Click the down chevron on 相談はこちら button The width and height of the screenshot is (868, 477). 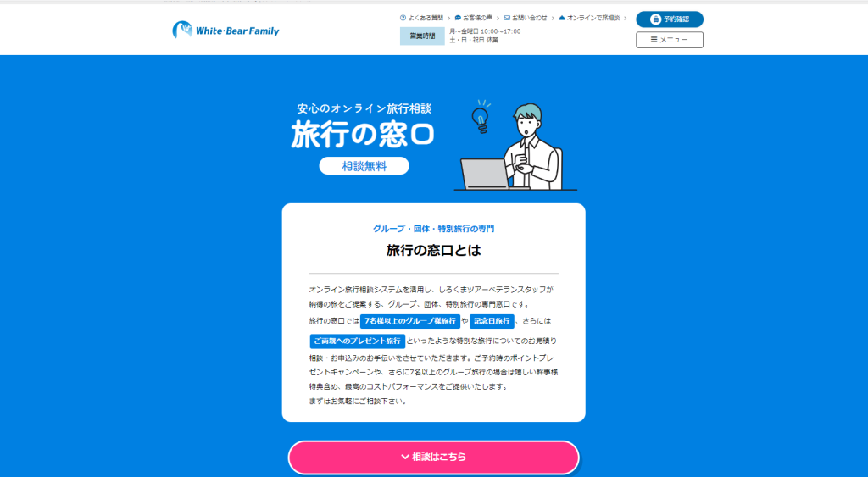pyautogui.click(x=405, y=457)
